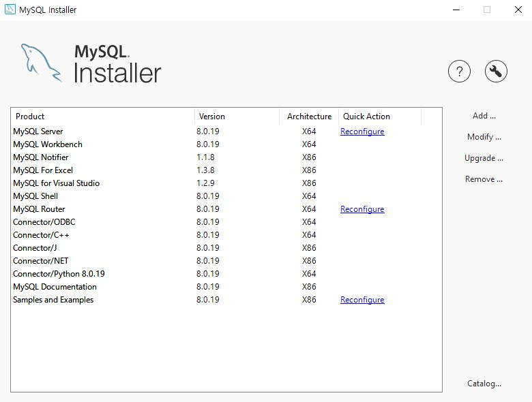Select the Connector/Python 8.0.19 row

(226, 274)
